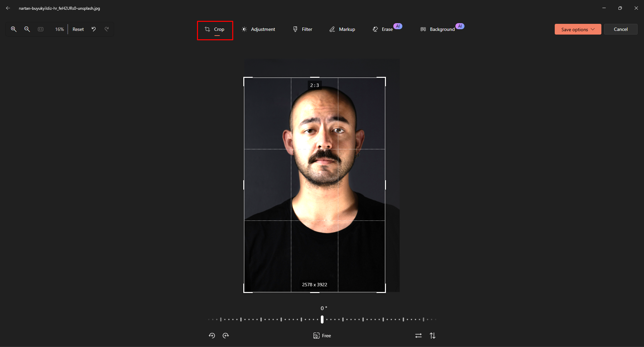Image resolution: width=644 pixels, height=347 pixels.
Task: Cancel editing and exit
Action: click(621, 29)
